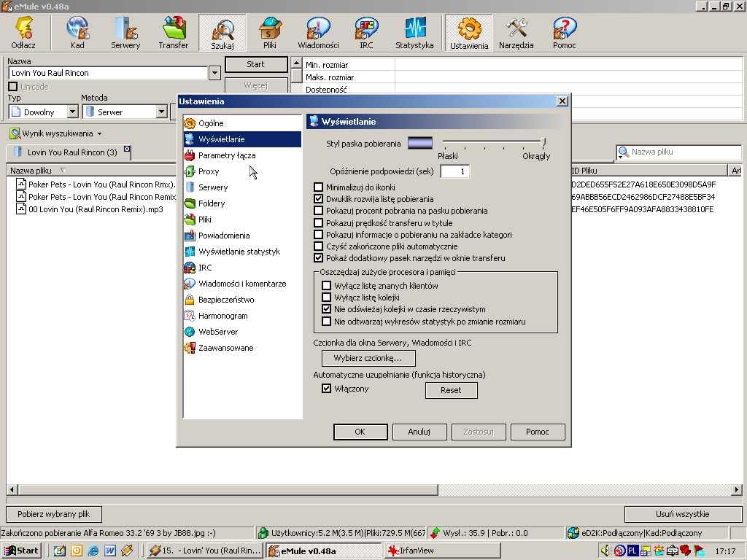Select Wyświetlanie statystyk settings page
The height and width of the screenshot is (560, 747).
242,252
